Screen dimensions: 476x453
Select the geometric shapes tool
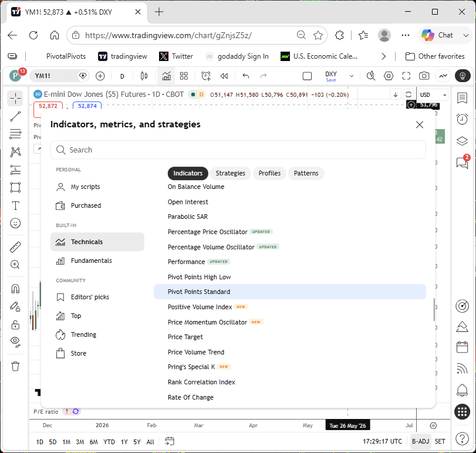point(15,187)
